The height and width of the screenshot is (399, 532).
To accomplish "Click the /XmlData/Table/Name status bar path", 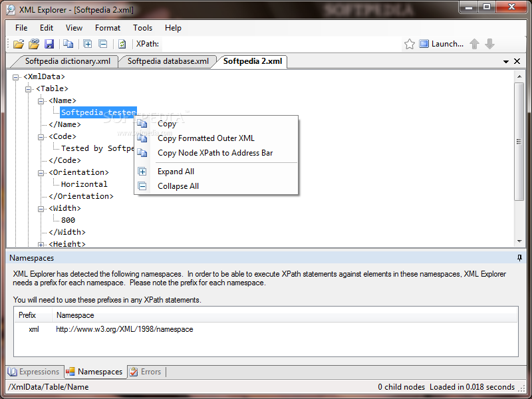I will click(48, 387).
